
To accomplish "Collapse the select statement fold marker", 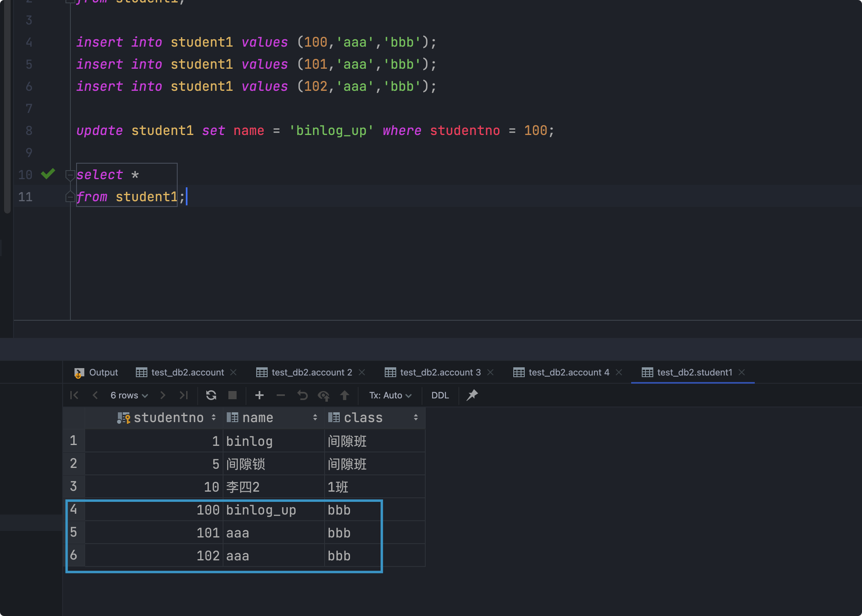I will (x=70, y=175).
